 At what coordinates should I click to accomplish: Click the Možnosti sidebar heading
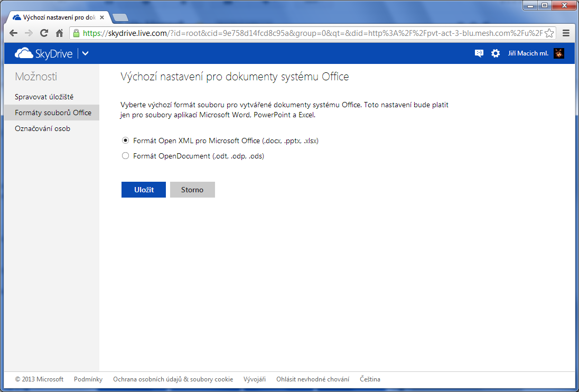point(36,77)
